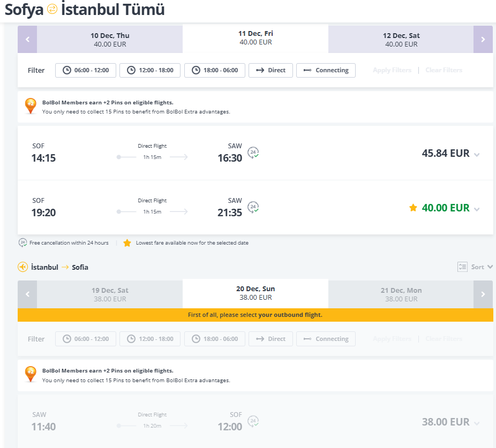Screen dimensions: 496x448
Task: Click outbound Apply Filters link
Action: [392, 70]
